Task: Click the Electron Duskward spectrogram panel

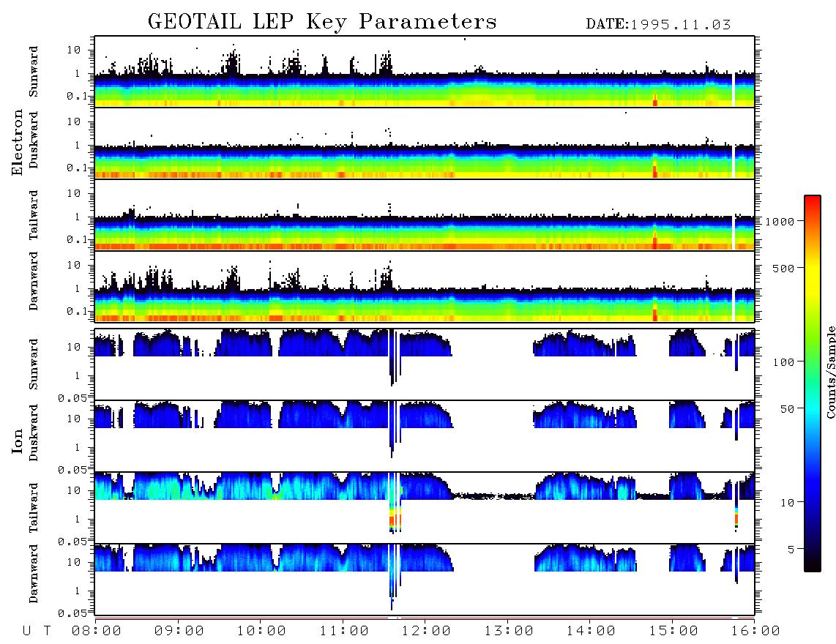Action: click(425, 143)
